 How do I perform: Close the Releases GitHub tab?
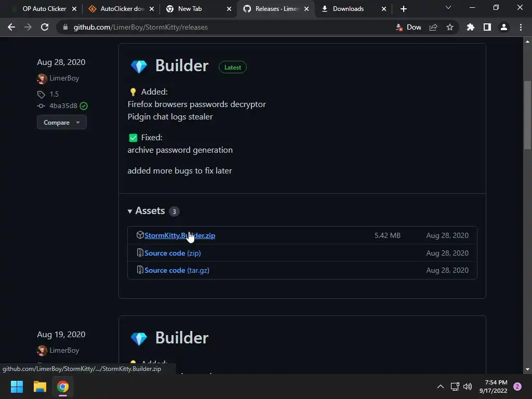coord(307,9)
